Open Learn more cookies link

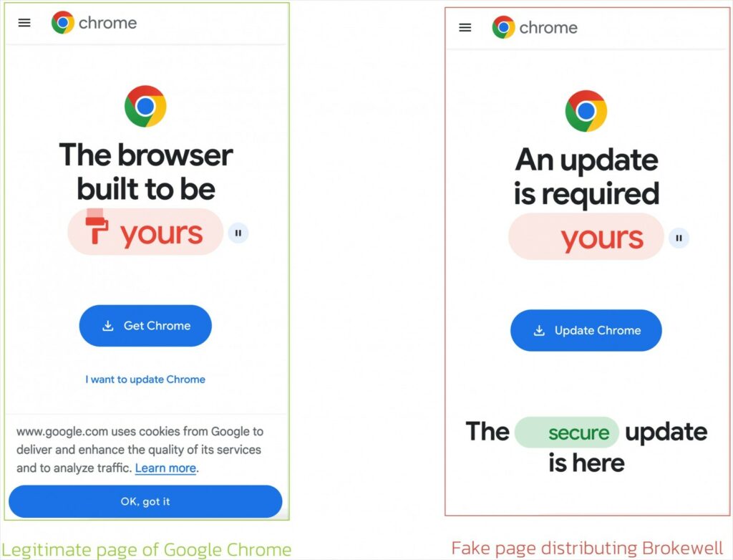165,468
